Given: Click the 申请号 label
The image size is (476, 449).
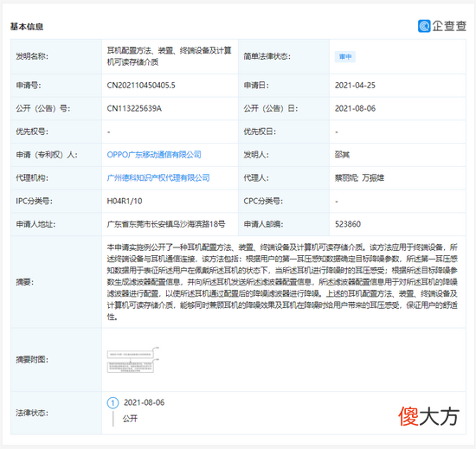Looking at the screenshot, I should click(29, 86).
